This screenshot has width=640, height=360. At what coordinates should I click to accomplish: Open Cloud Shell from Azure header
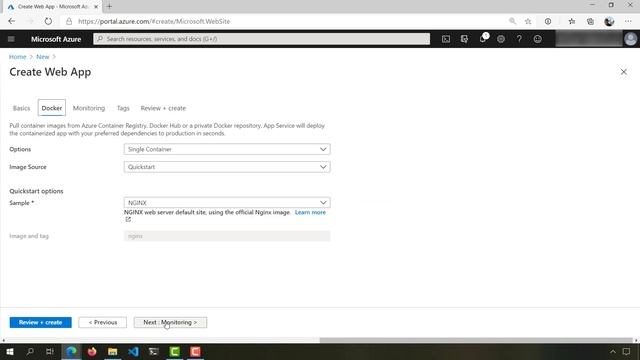[446, 39]
